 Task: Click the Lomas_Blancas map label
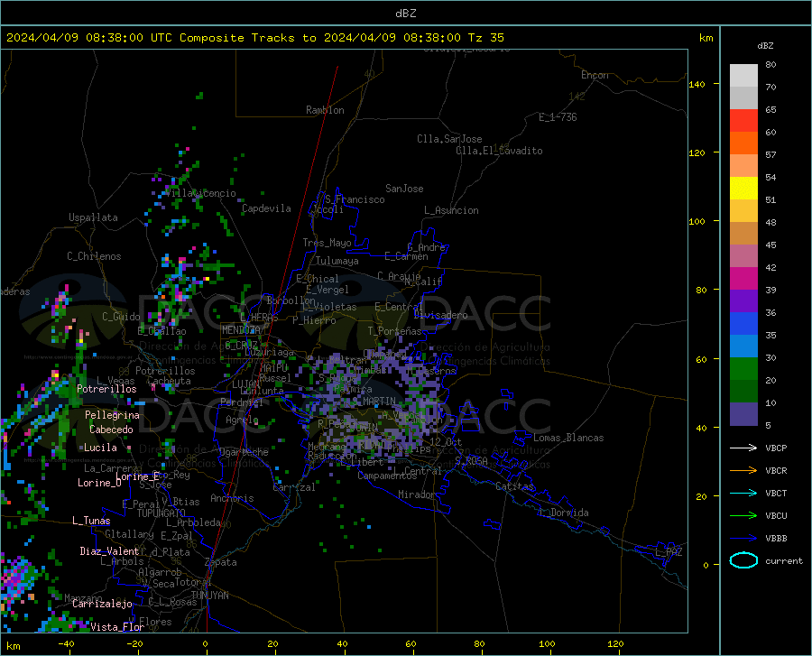(568, 438)
